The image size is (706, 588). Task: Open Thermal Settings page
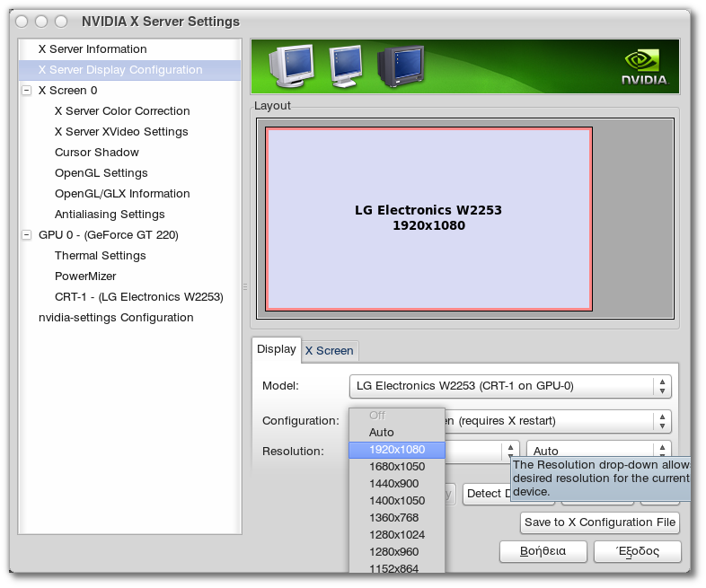click(x=100, y=256)
